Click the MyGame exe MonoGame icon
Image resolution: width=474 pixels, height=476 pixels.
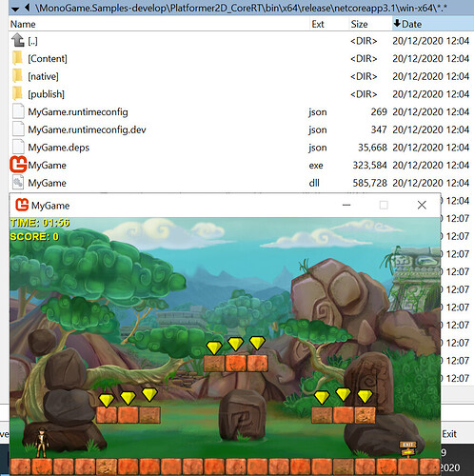pyautogui.click(x=18, y=165)
